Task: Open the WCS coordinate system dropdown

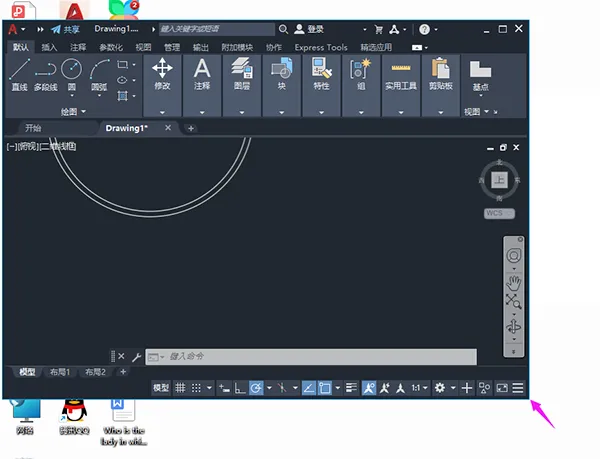Action: point(499,213)
